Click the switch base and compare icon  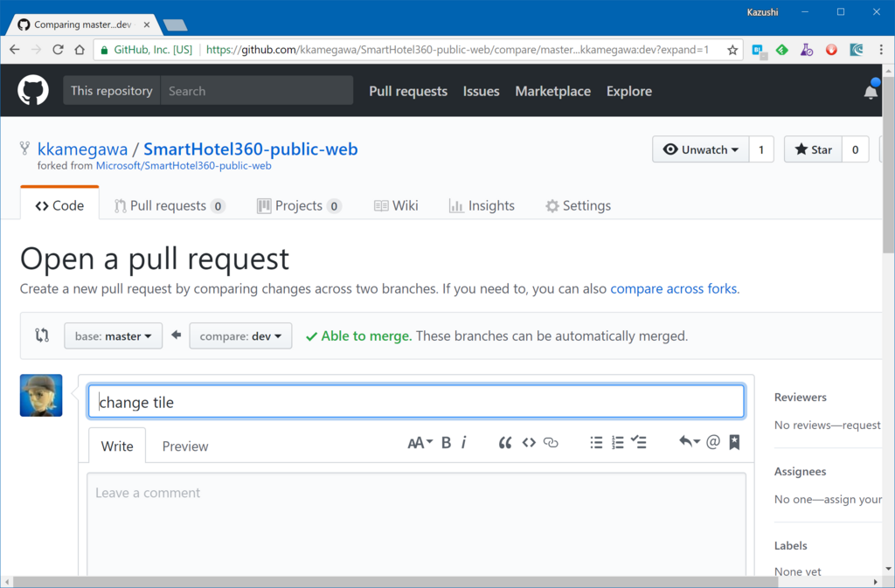(x=42, y=336)
